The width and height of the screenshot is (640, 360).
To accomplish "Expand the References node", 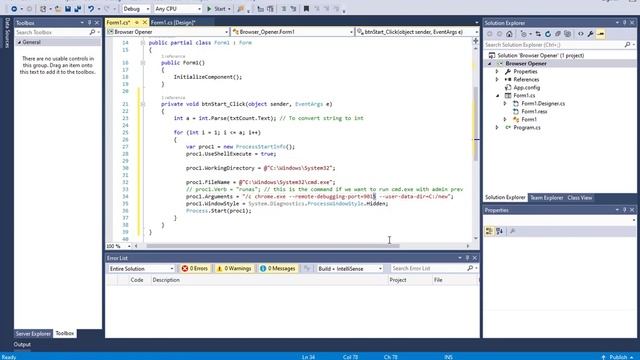I will click(x=497, y=80).
